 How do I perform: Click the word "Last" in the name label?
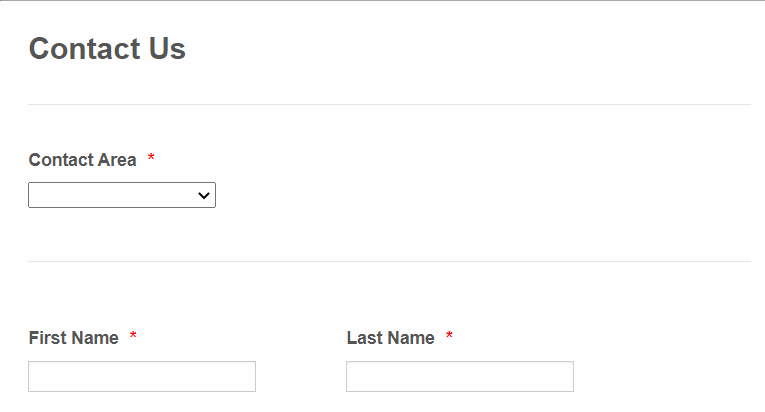tap(364, 338)
